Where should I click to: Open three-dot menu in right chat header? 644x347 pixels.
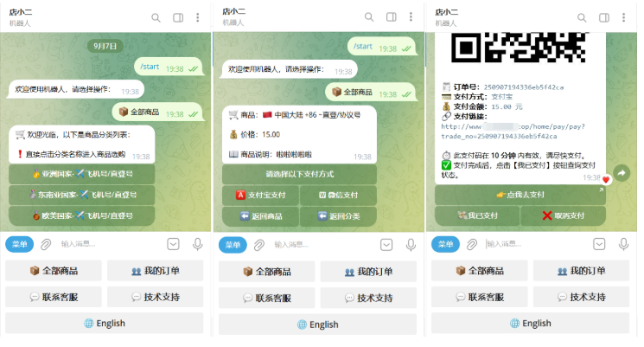tap(623, 17)
